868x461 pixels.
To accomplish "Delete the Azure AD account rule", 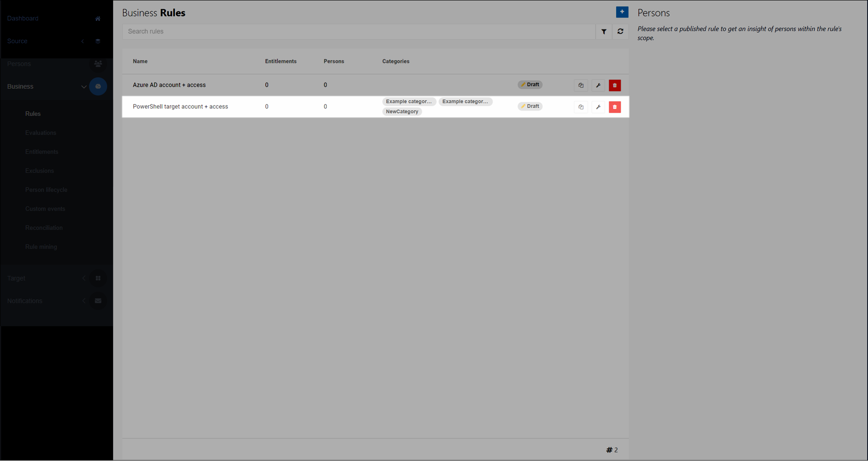I will pos(614,86).
